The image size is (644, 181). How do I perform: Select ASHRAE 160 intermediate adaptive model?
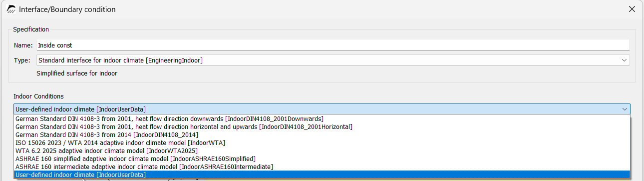322,166
